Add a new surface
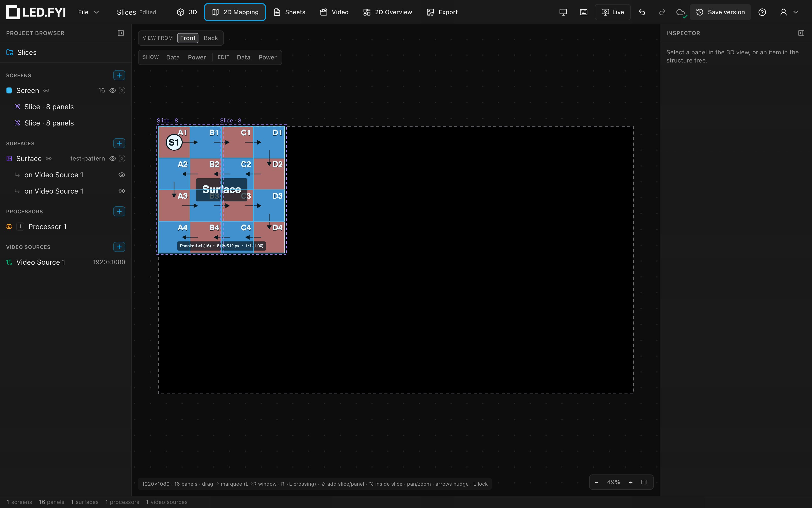Viewport: 812px width, 508px height. pyautogui.click(x=119, y=143)
